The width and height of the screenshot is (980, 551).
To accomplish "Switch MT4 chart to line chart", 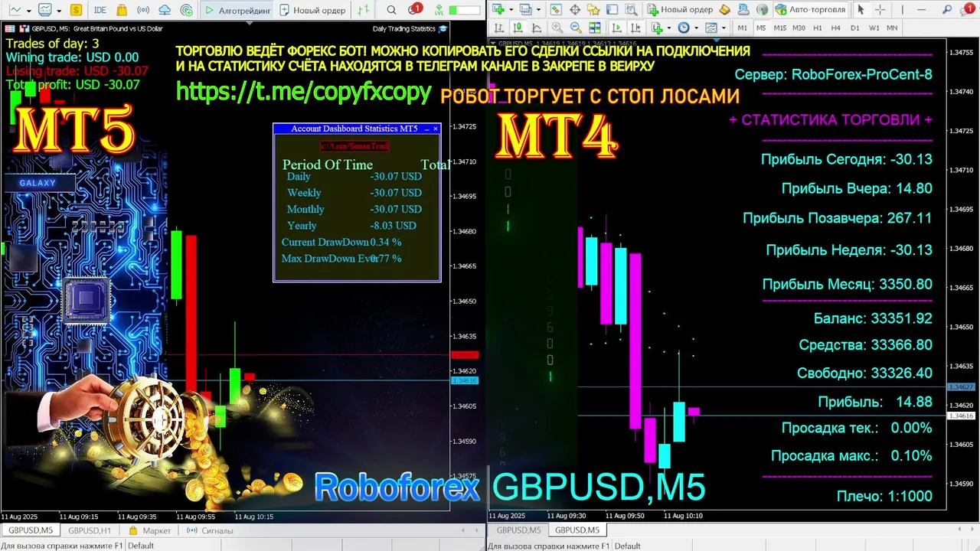I will 537,28.
